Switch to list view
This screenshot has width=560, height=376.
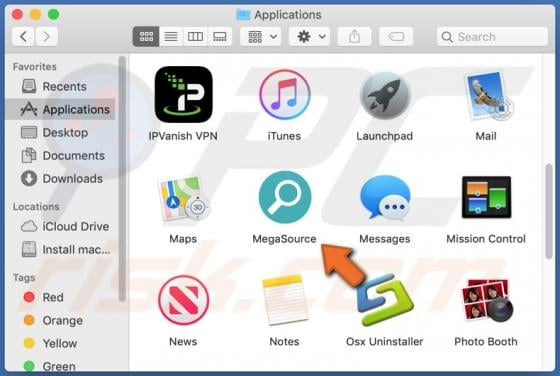click(x=171, y=36)
